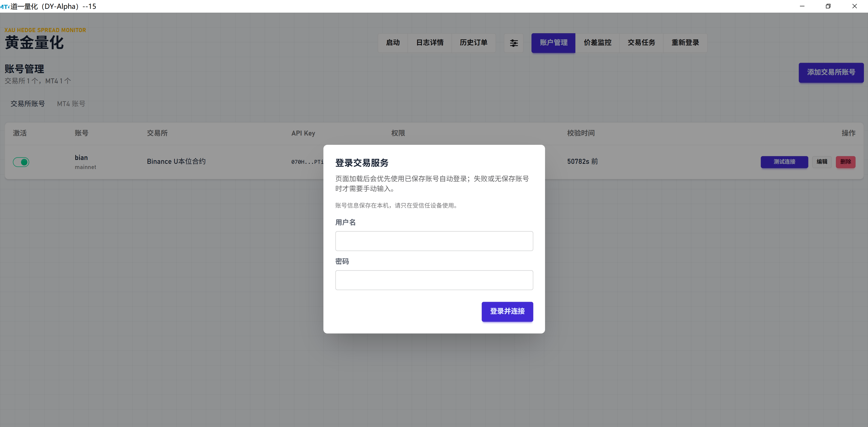Switch to MT4 账号 tab

71,104
